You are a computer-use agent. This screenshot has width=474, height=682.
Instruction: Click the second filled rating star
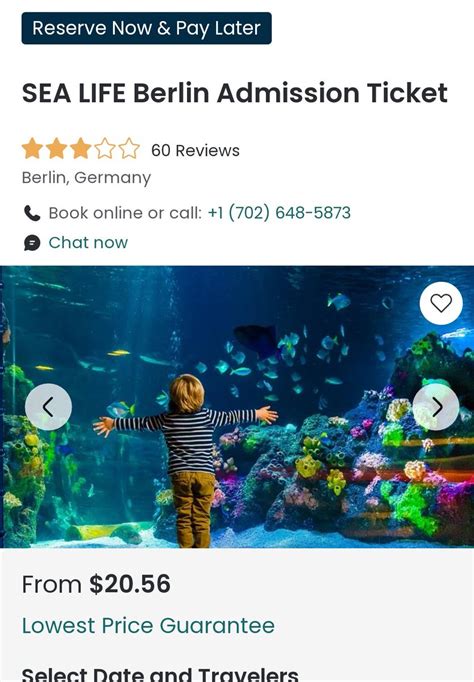57,149
